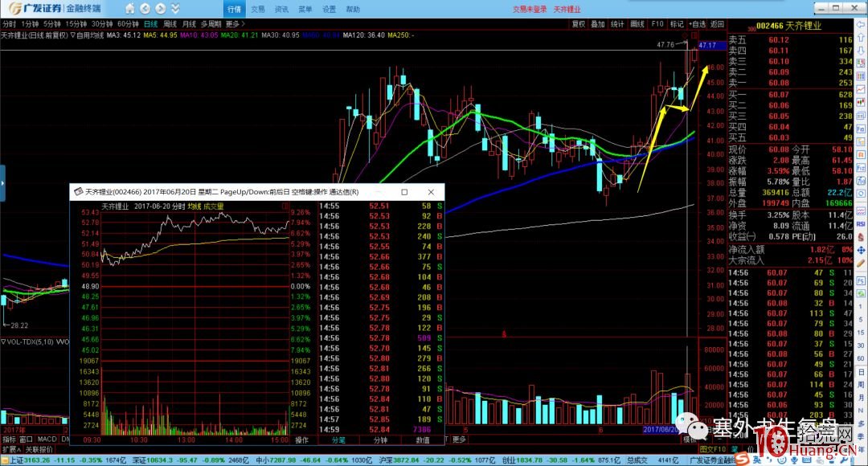
Task: Click the 均线 legend in popup chart
Action: point(194,206)
